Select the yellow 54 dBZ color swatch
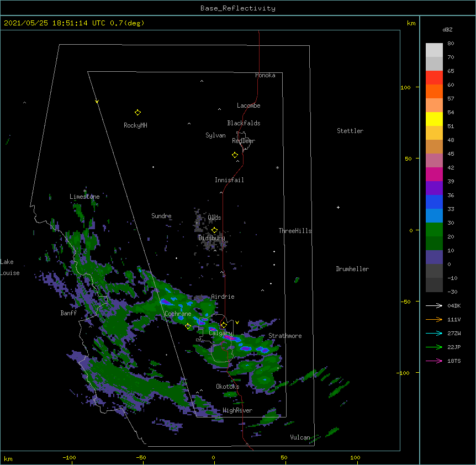This screenshot has height=465, width=476. point(434,119)
